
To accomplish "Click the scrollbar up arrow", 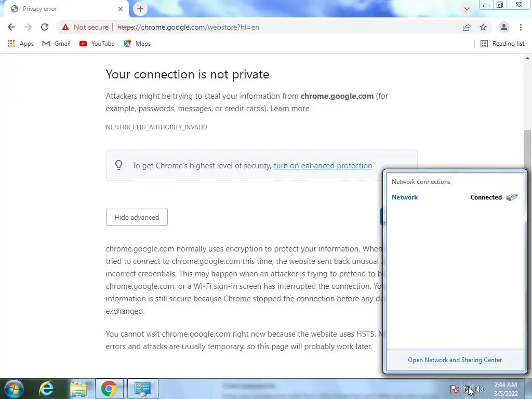I will click(x=528, y=58).
